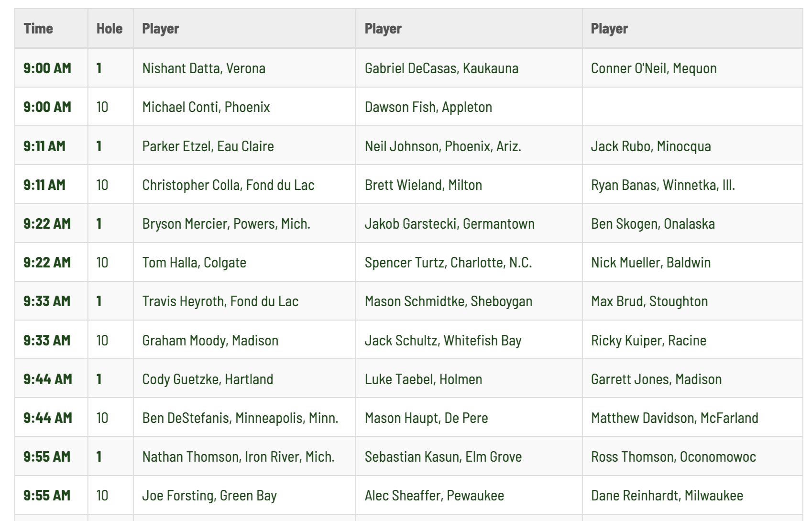Select Dane Reinhardt, Milwaukee cell
This screenshot has width=812, height=521.
tap(667, 495)
